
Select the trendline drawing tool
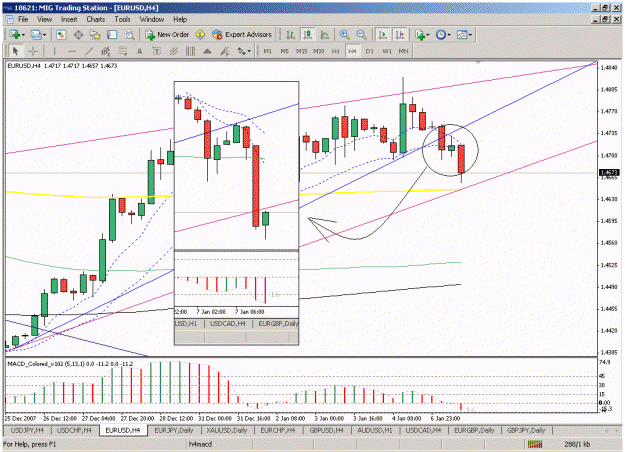click(89, 51)
